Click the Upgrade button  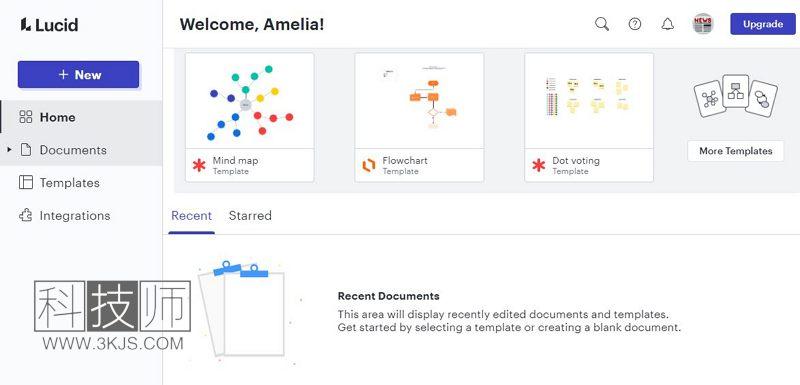click(763, 24)
